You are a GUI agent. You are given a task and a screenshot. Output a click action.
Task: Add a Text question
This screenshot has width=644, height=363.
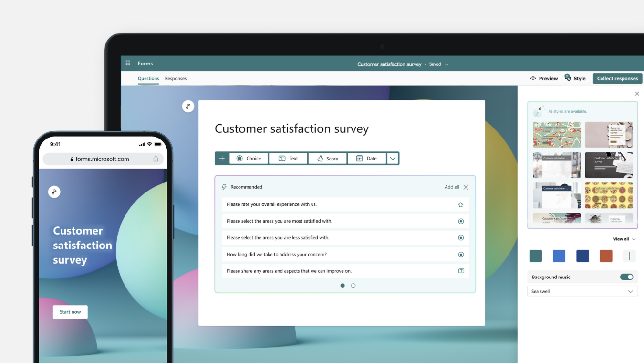[288, 159]
